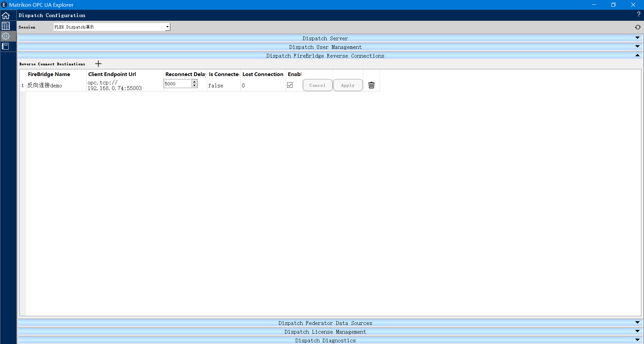Click the help question mark icon
644x344 pixels.
[x=639, y=14]
